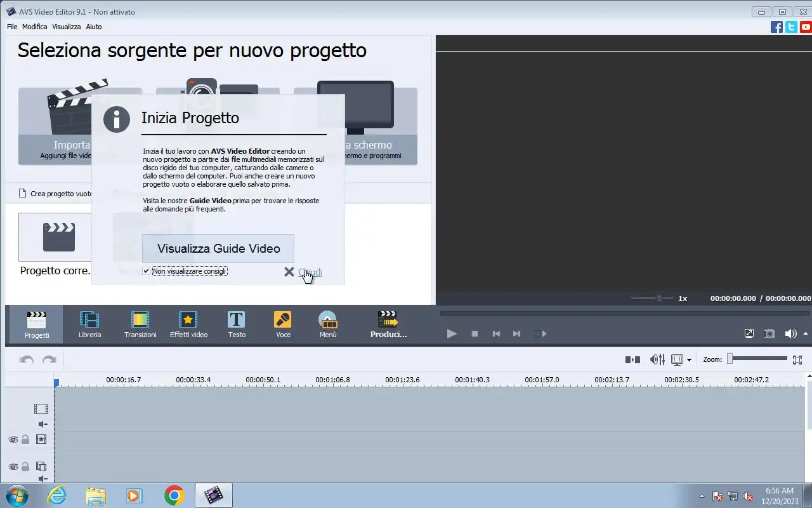812x508 pixels.
Task: Click timeline ruler at 00:01:06.8
Action: click(x=332, y=380)
